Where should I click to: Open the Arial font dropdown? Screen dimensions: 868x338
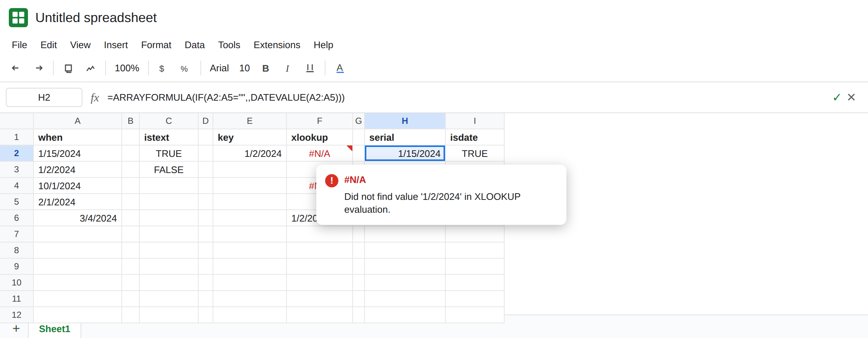(x=219, y=68)
